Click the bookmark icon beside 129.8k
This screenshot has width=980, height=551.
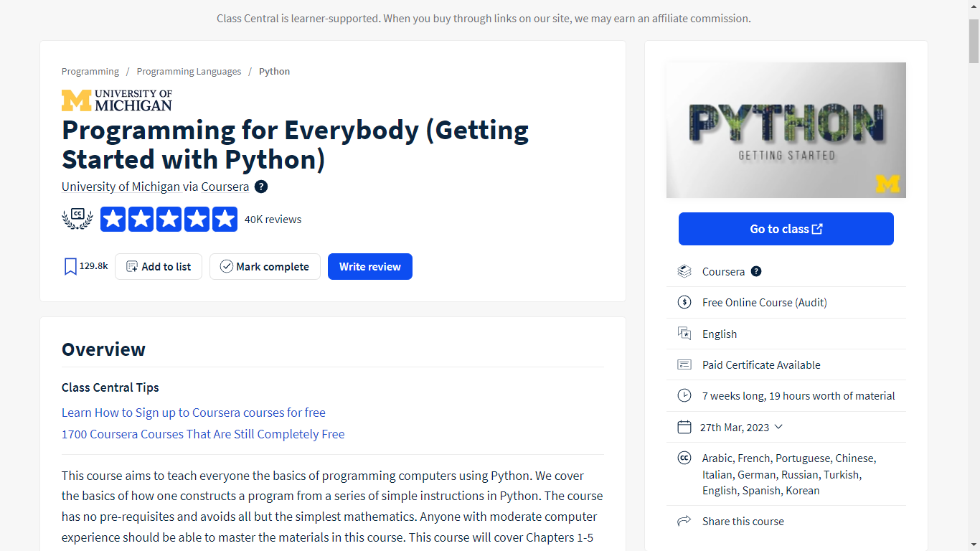[70, 267]
